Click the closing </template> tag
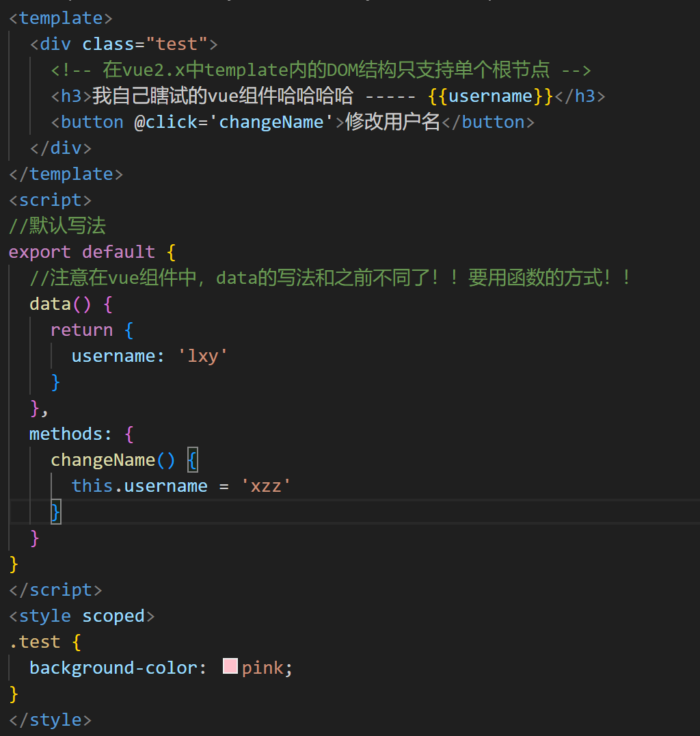 tap(66, 174)
